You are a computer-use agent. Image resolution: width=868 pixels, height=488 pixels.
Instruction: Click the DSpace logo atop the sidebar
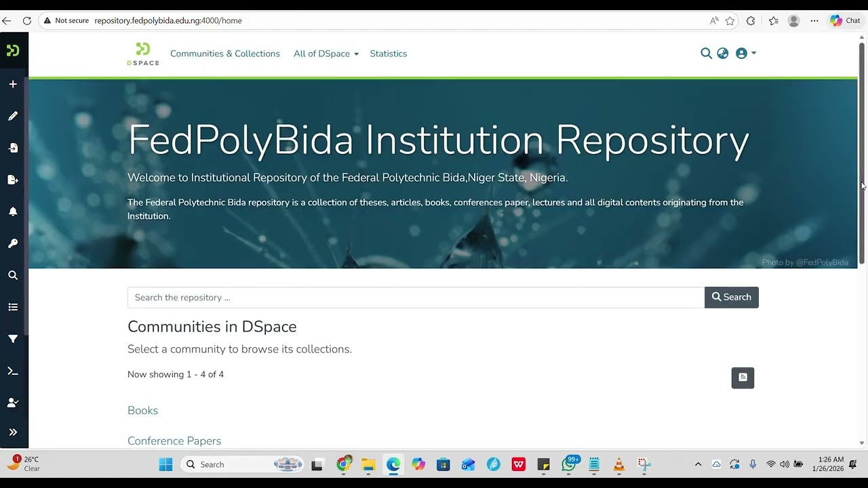tap(13, 50)
